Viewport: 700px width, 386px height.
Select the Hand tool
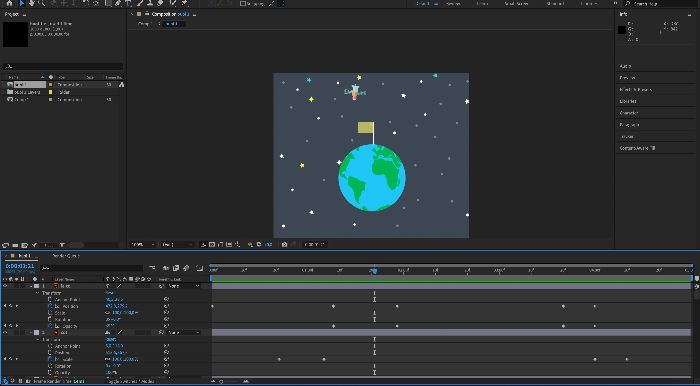point(32,3)
